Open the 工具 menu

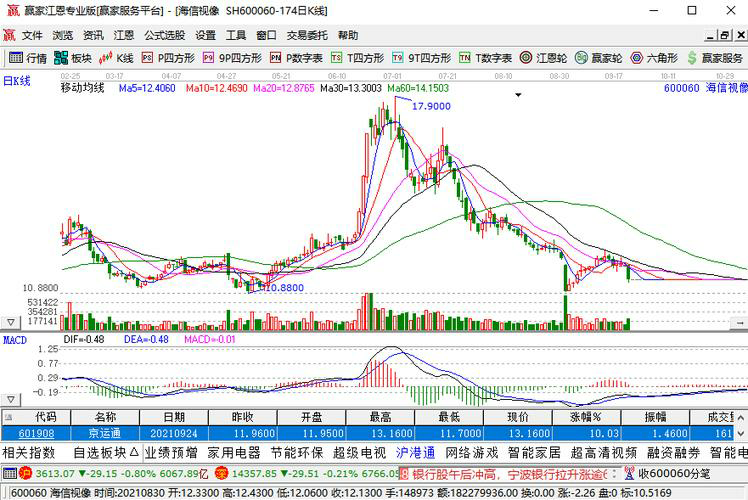point(236,35)
